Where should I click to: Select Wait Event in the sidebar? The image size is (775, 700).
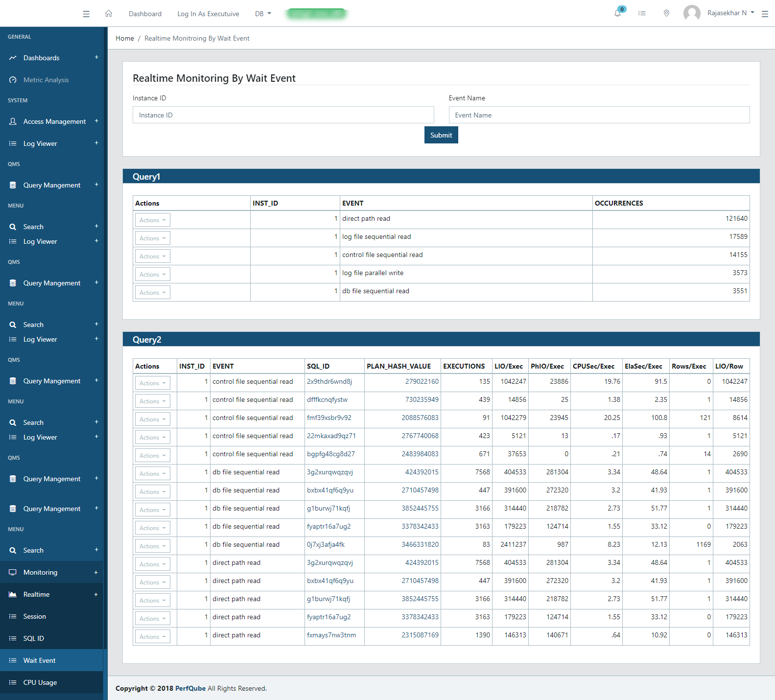click(40, 660)
